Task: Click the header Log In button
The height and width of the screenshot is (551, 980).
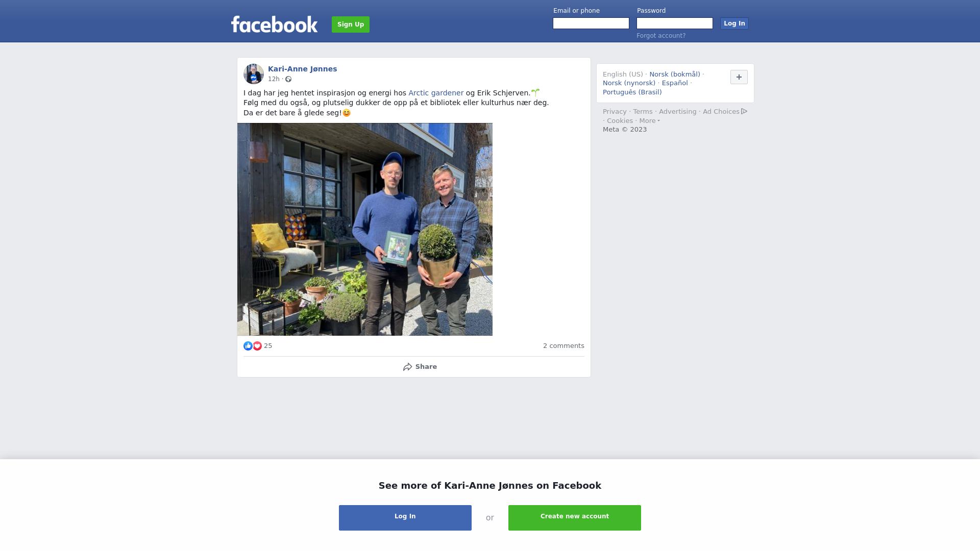Action: (734, 23)
